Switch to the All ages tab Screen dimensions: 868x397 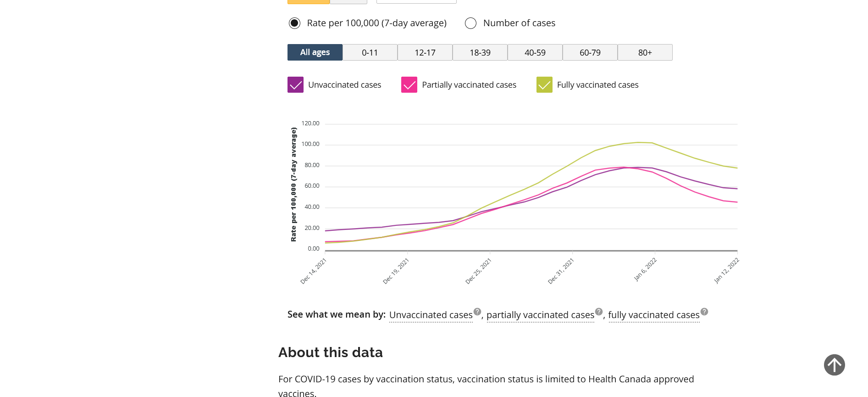click(315, 52)
